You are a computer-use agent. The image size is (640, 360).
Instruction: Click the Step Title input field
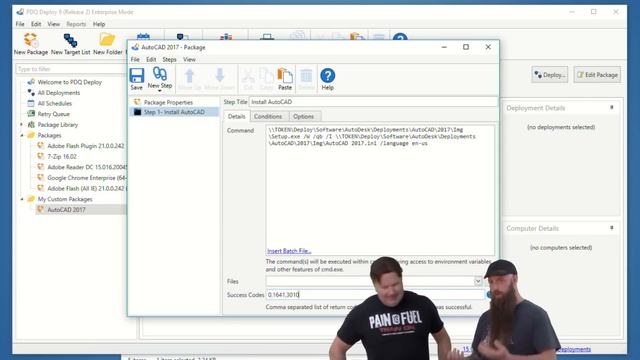click(x=373, y=102)
